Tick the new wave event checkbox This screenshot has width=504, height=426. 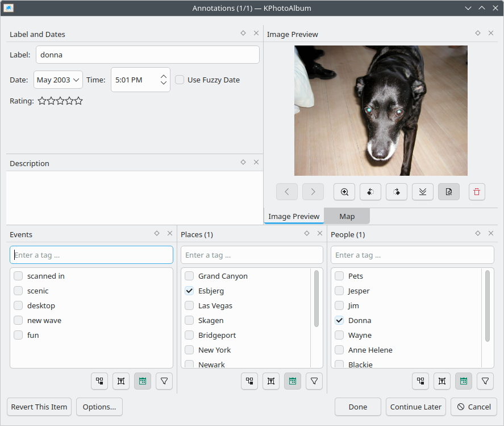(x=18, y=320)
